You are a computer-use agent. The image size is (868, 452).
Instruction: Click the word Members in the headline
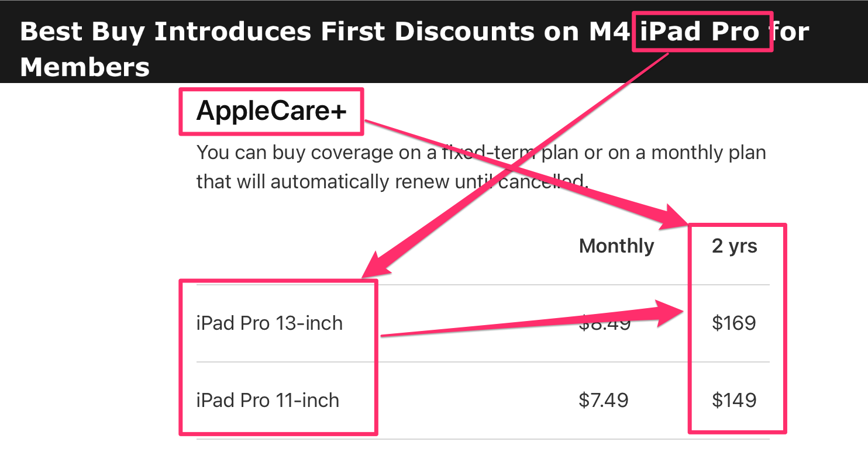point(85,67)
